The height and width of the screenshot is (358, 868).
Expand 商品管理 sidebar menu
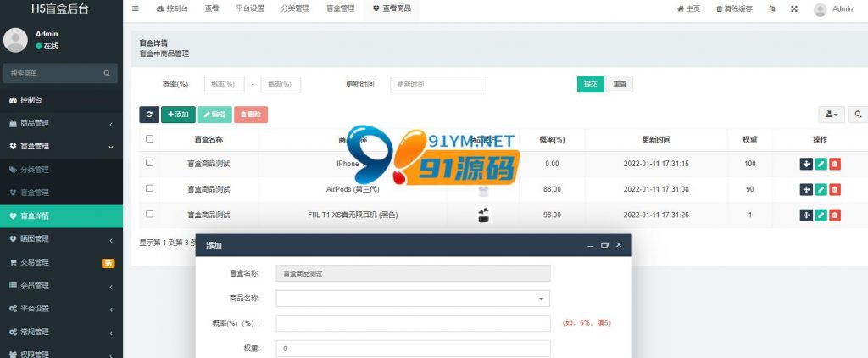pyautogui.click(x=61, y=124)
